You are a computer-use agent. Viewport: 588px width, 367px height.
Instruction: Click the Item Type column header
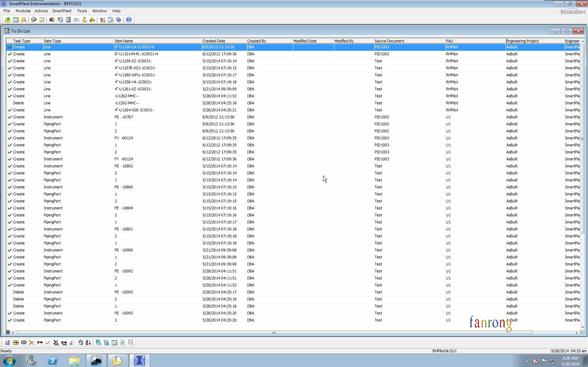click(x=52, y=41)
